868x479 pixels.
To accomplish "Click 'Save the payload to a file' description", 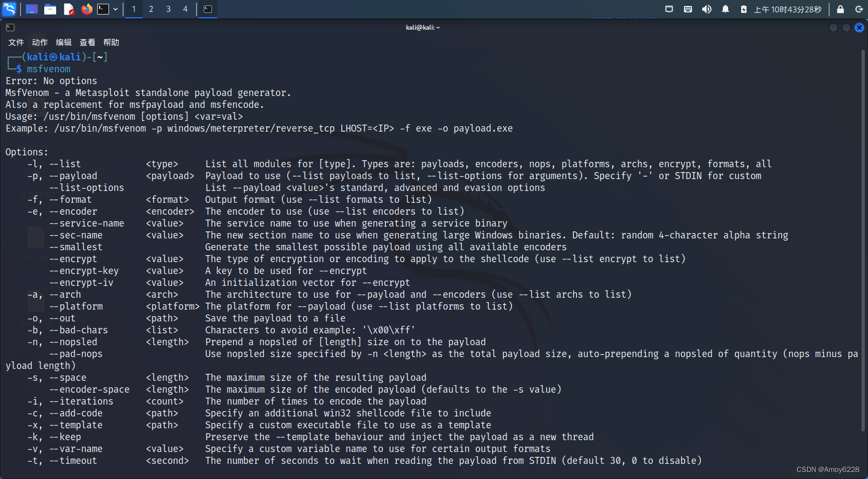I will 275,318.
